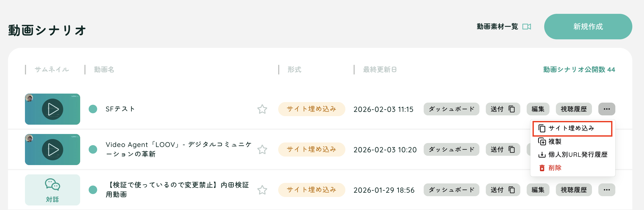
Task: Click the 対話 chat bubble thumbnail
Action: [x=53, y=190]
